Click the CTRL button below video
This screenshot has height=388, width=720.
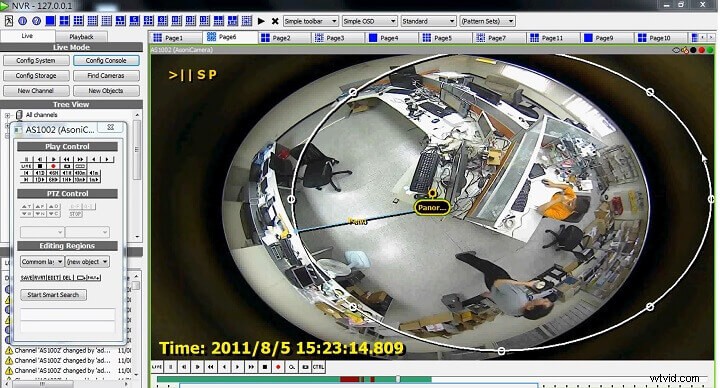(318, 367)
